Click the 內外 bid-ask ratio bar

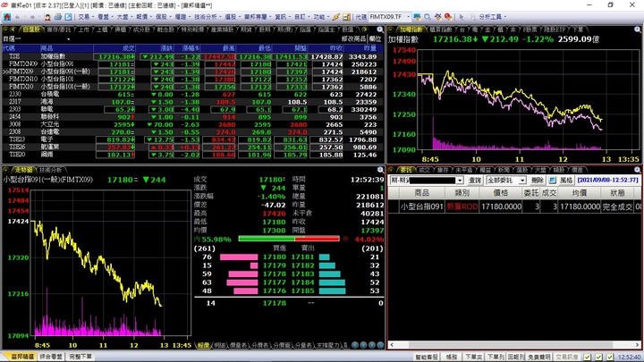pyautogui.click(x=289, y=239)
